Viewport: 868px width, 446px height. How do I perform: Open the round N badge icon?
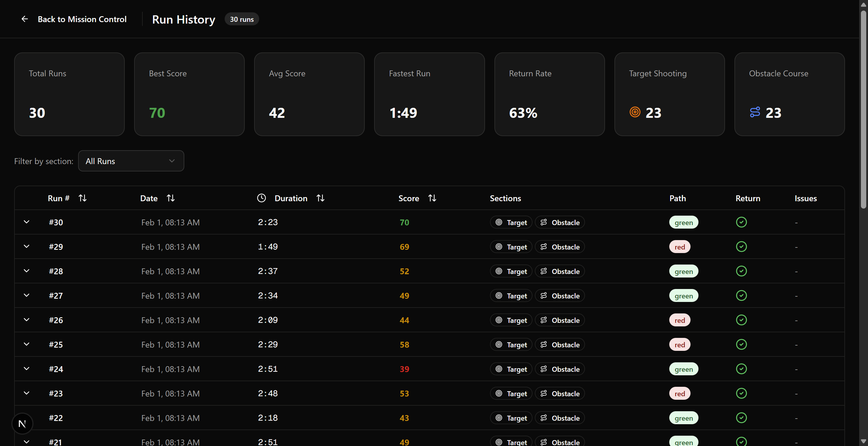point(22,423)
